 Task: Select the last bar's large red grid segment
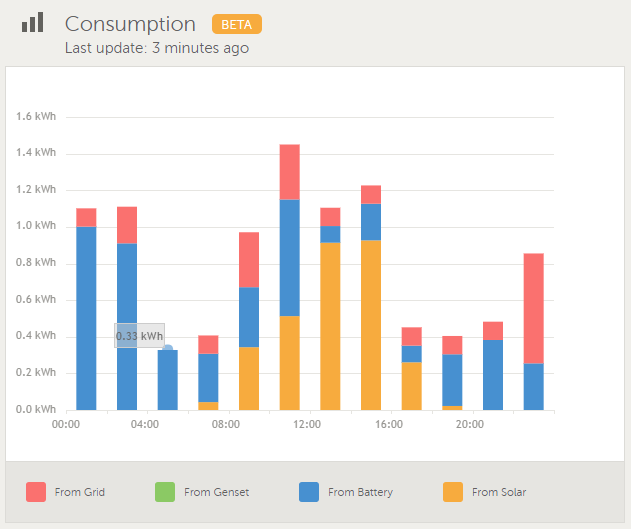point(534,309)
